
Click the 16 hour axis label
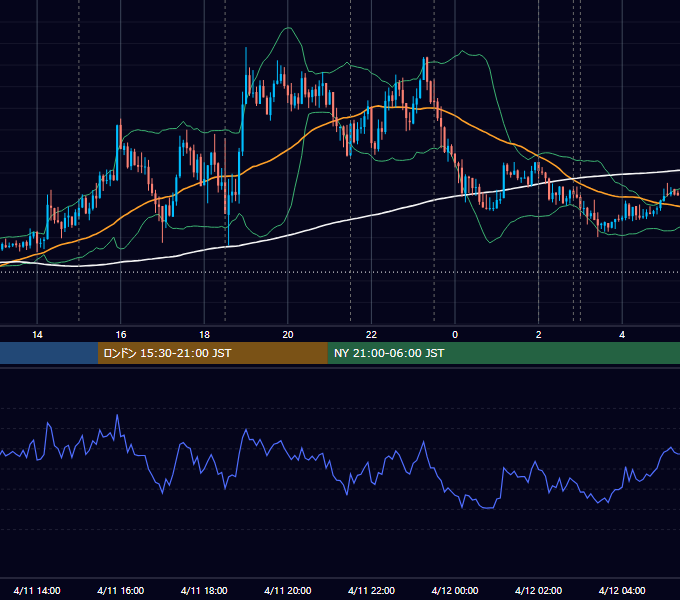point(121,335)
